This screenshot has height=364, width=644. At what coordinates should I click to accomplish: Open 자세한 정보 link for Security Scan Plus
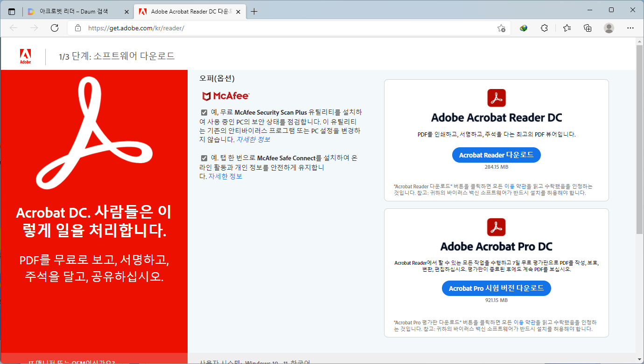tap(253, 139)
